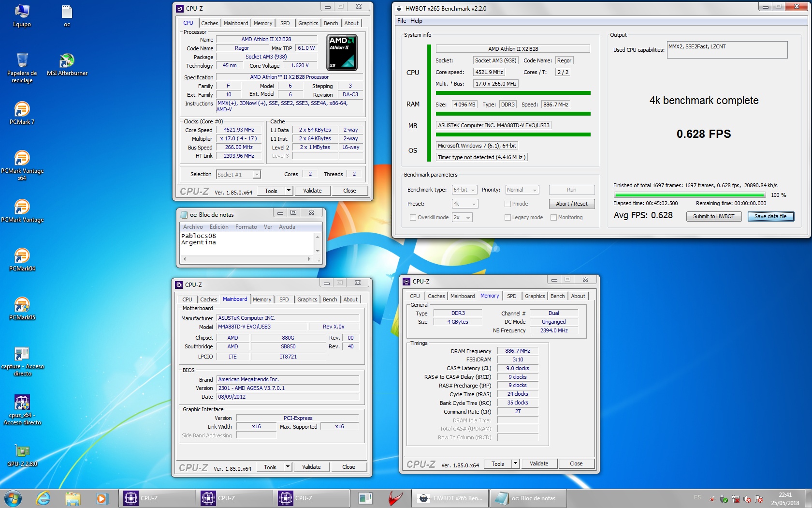Open the Archivo menu in Notepad
This screenshot has height=508, width=812.
pyautogui.click(x=193, y=227)
